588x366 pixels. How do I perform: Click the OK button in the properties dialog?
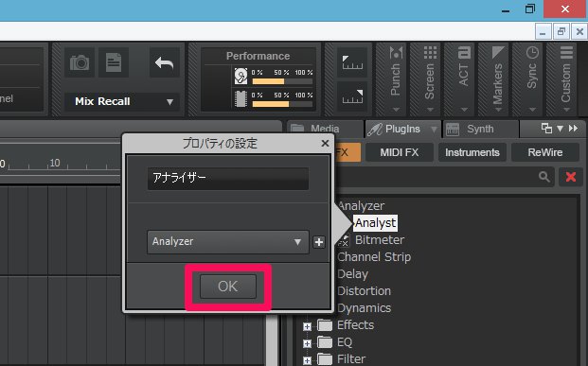tap(228, 287)
